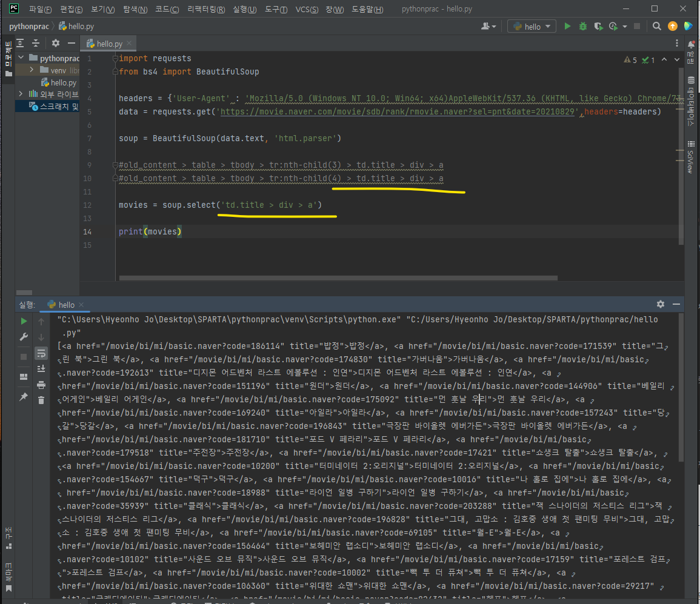Print run output with printer icon
This screenshot has height=604, width=700.
point(41,385)
